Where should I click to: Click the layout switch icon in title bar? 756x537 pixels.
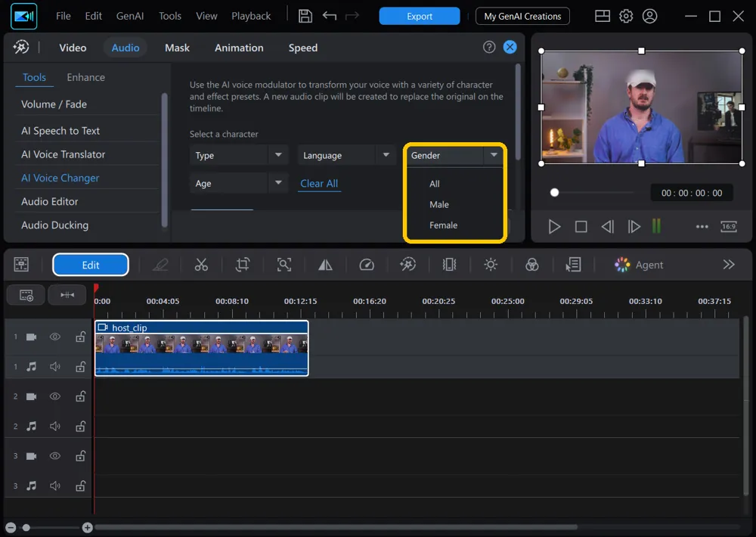tap(603, 16)
